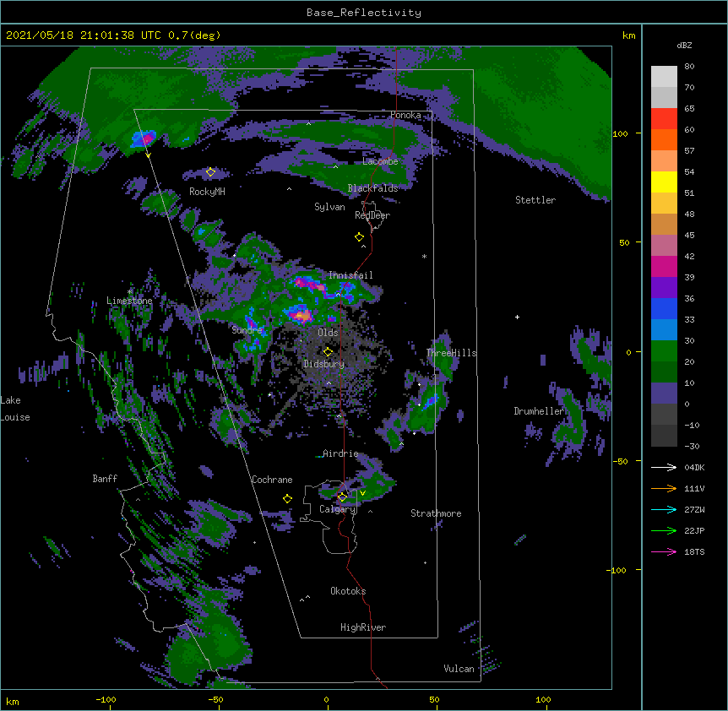This screenshot has height=711, width=728.
Task: Click the green 22JP arrow in the legend
Action: click(664, 530)
